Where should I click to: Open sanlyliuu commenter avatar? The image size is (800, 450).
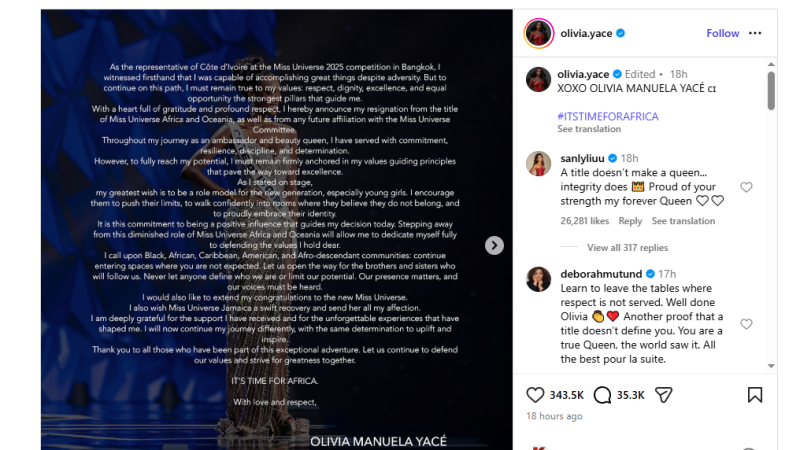click(x=538, y=164)
